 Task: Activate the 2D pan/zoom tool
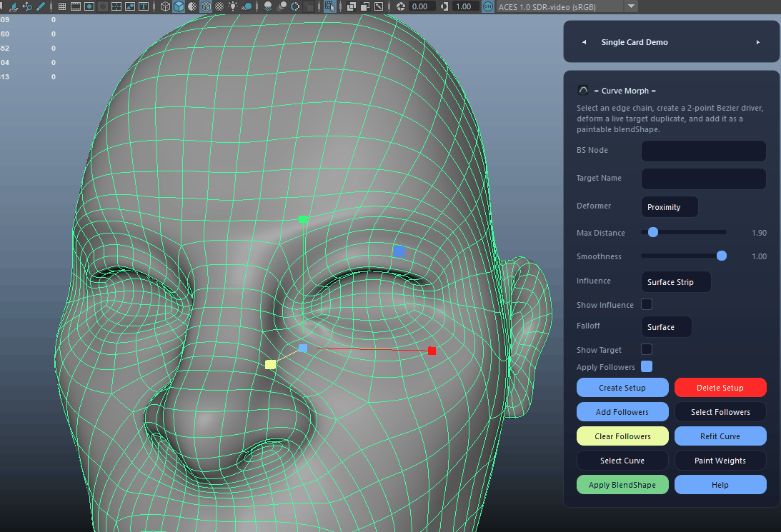coord(27,6)
